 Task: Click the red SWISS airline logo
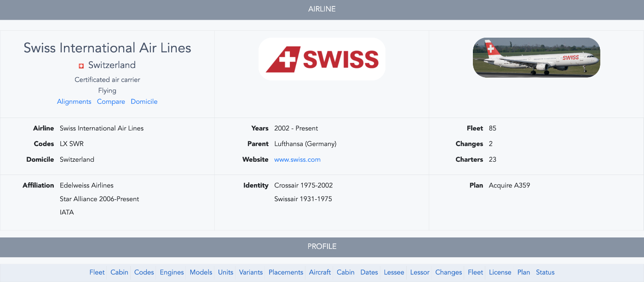click(322, 59)
